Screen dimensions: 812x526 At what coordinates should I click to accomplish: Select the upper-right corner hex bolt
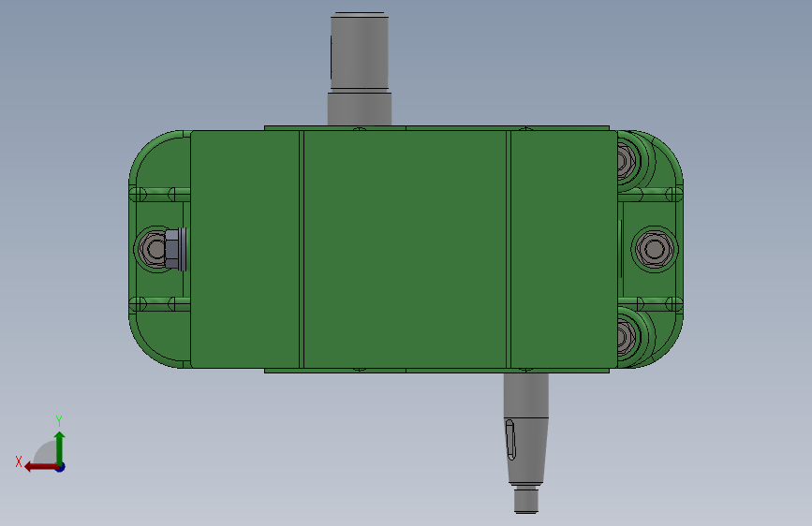(x=626, y=160)
